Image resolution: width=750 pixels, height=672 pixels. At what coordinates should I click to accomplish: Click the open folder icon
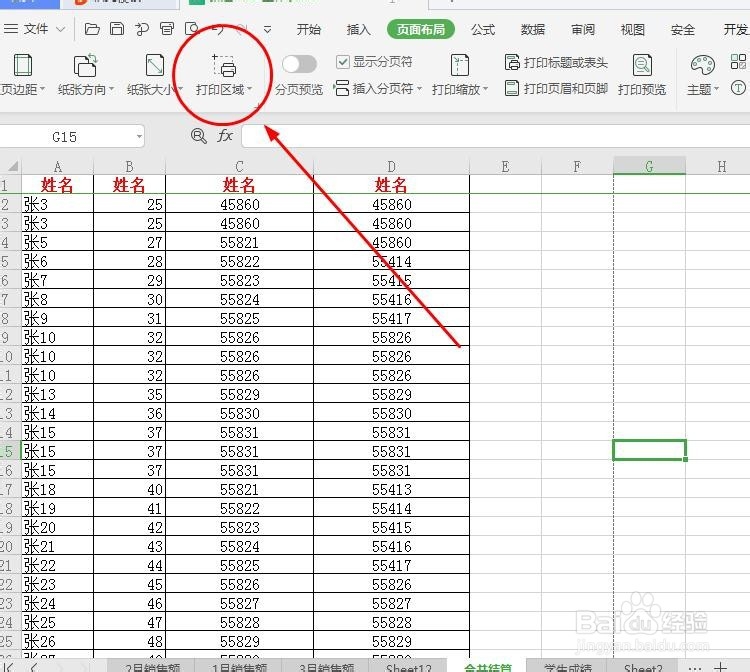(92, 29)
